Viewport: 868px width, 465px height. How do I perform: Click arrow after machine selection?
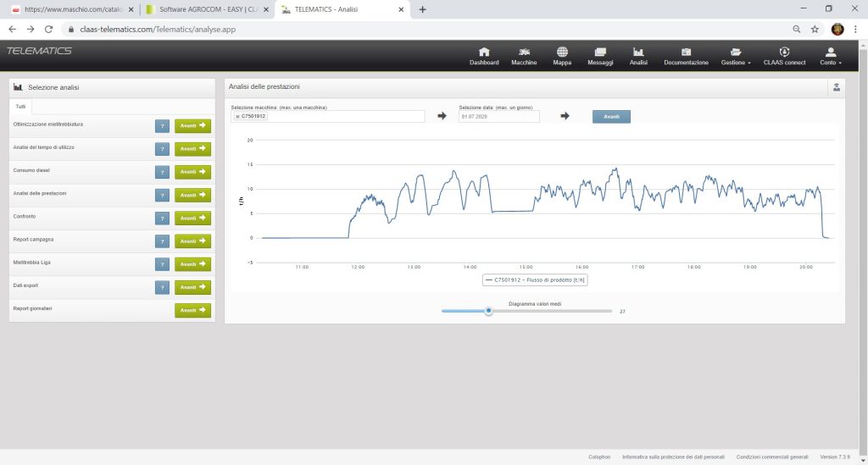pyautogui.click(x=442, y=116)
